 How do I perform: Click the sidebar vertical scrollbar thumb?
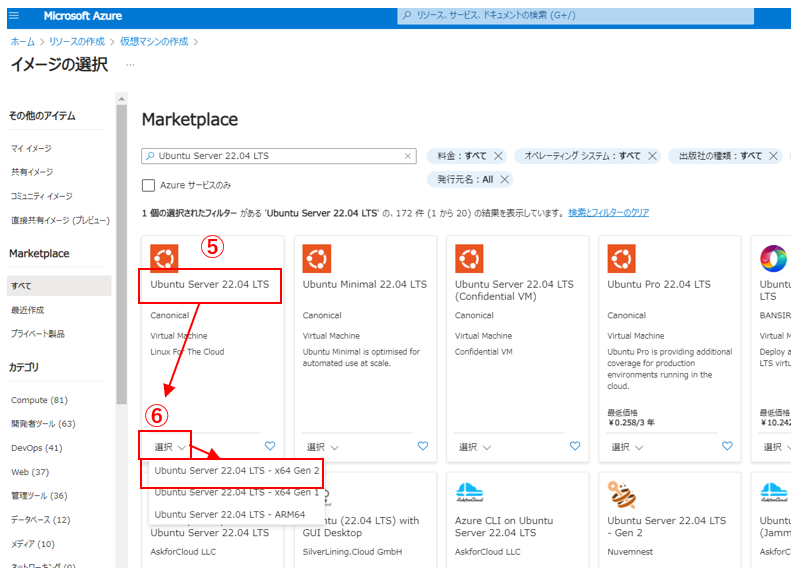tap(121, 255)
